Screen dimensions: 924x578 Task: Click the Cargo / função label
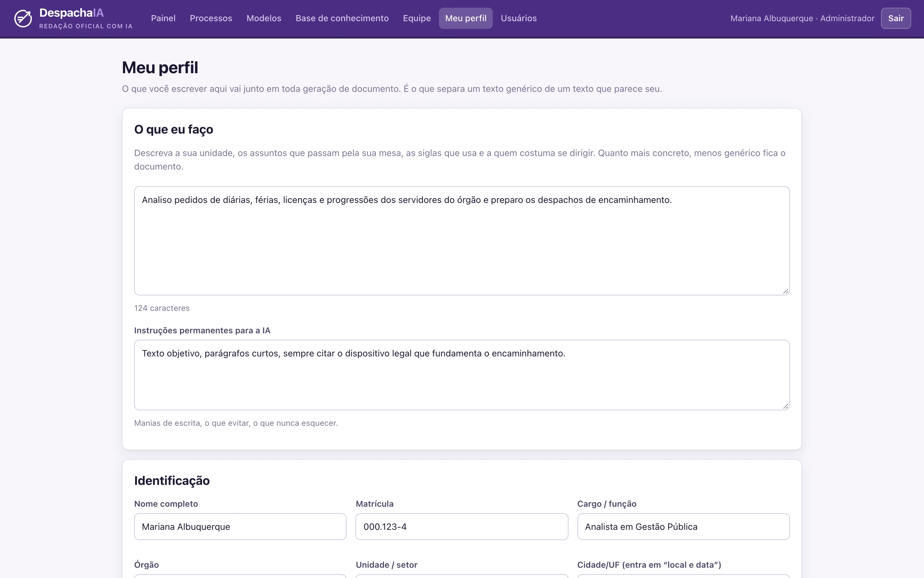(x=607, y=504)
